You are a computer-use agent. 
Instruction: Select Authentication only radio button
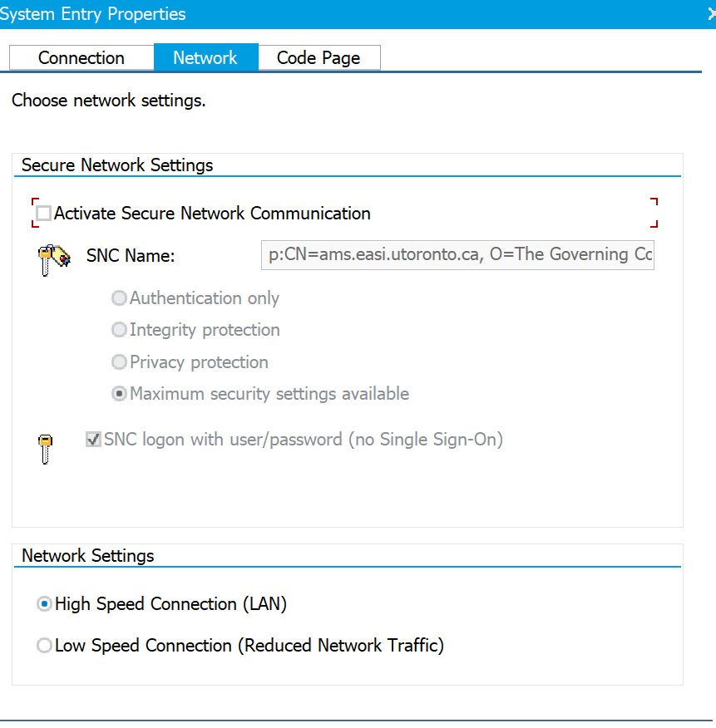[120, 298]
